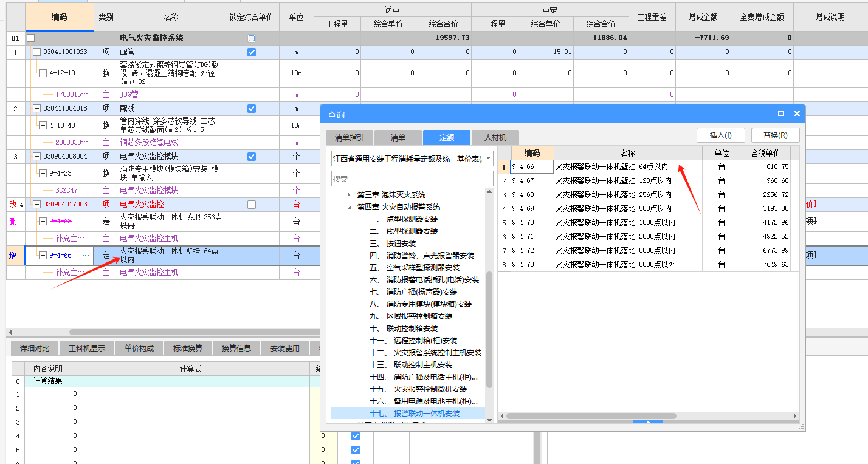Click the tree scroll-up arrow in 查询
868x464 pixels.
(x=489, y=192)
